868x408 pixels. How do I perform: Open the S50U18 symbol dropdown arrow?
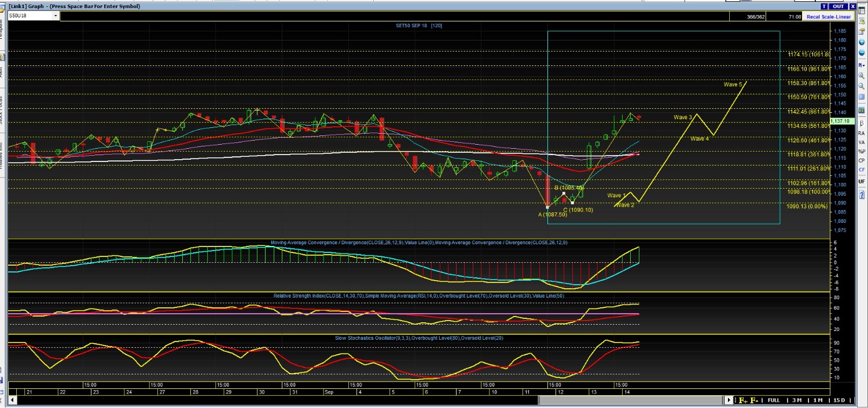point(56,16)
